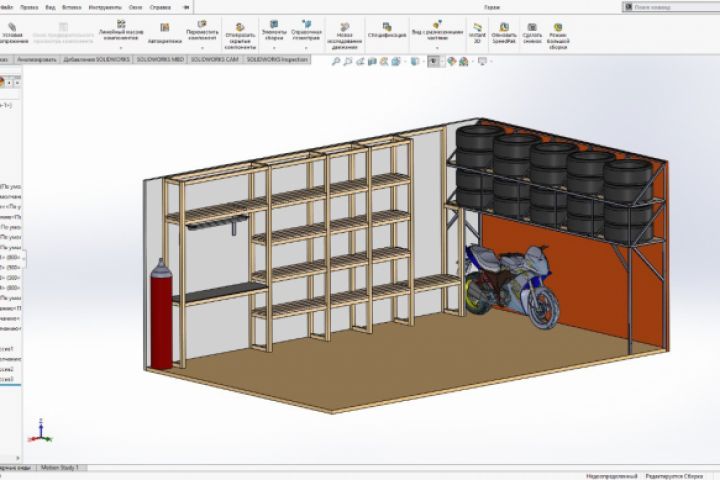720x480 pixels.
Task: Click Update SpeedPak button
Action: [x=504, y=33]
